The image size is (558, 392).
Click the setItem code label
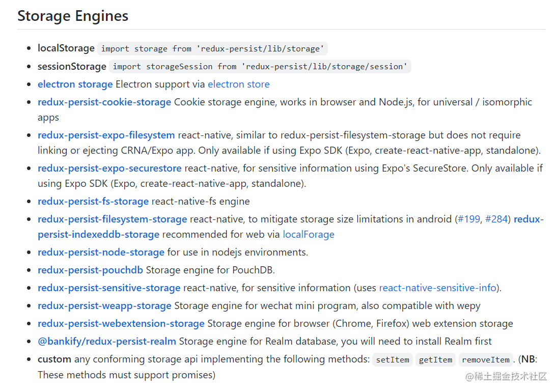pyautogui.click(x=393, y=360)
